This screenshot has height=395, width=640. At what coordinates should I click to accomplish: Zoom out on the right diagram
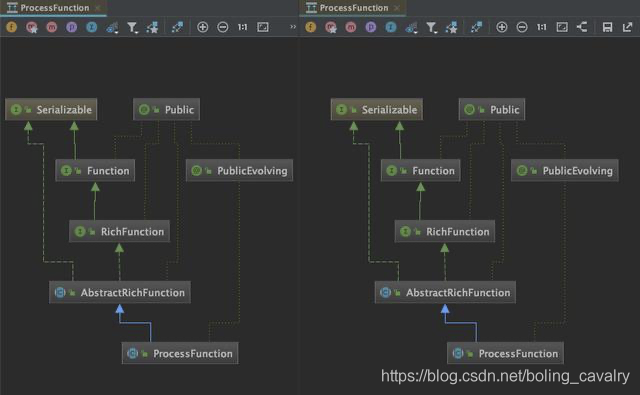point(522,27)
